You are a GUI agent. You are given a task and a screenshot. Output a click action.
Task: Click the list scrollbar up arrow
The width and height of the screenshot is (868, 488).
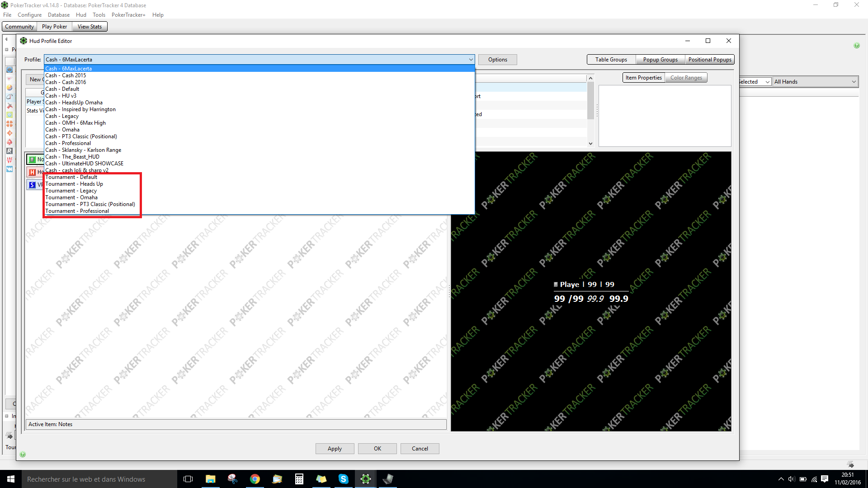pos(590,78)
